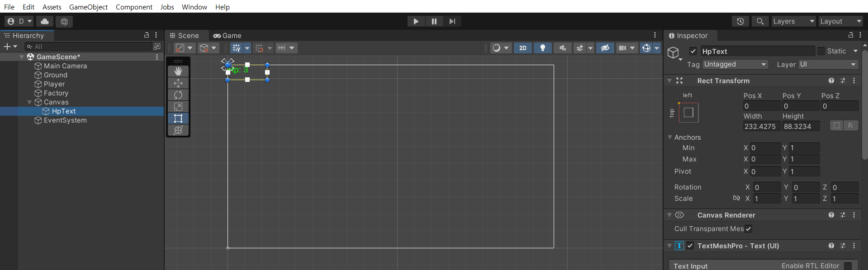Open the Component menu

(x=134, y=7)
